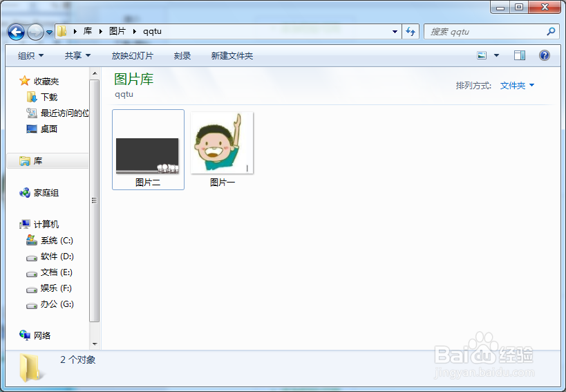Open help with the question mark icon
The image size is (566, 392).
[x=545, y=55]
